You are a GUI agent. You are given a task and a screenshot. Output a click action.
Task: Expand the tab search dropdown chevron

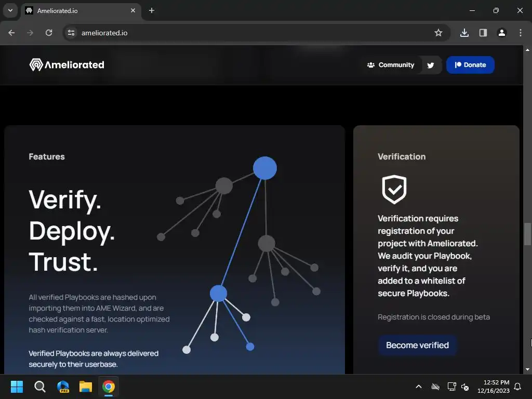pyautogui.click(x=10, y=10)
